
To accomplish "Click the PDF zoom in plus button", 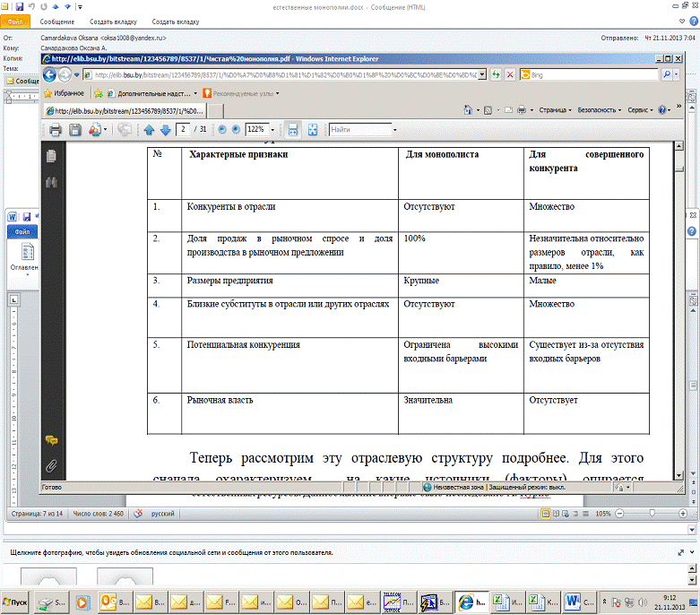I will coord(236,129).
